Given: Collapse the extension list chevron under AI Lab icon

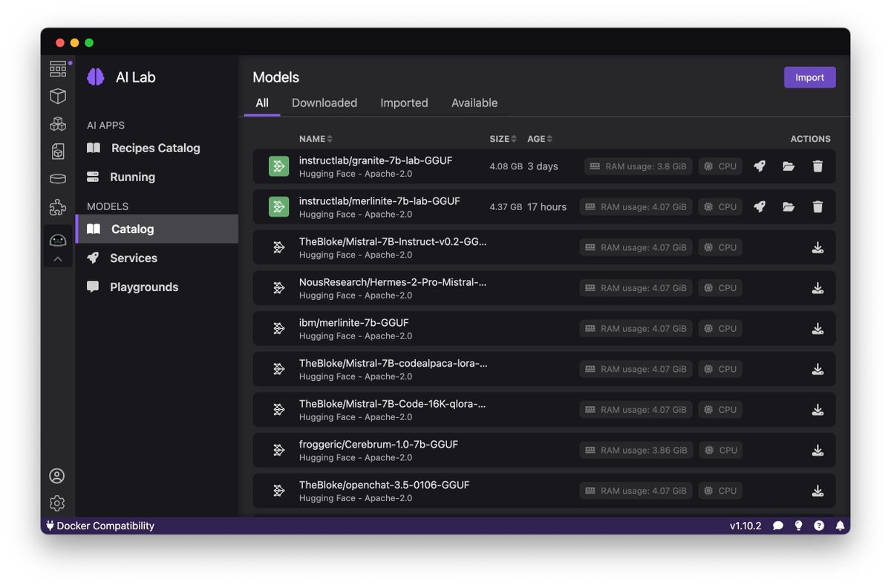Looking at the screenshot, I should click(58, 259).
